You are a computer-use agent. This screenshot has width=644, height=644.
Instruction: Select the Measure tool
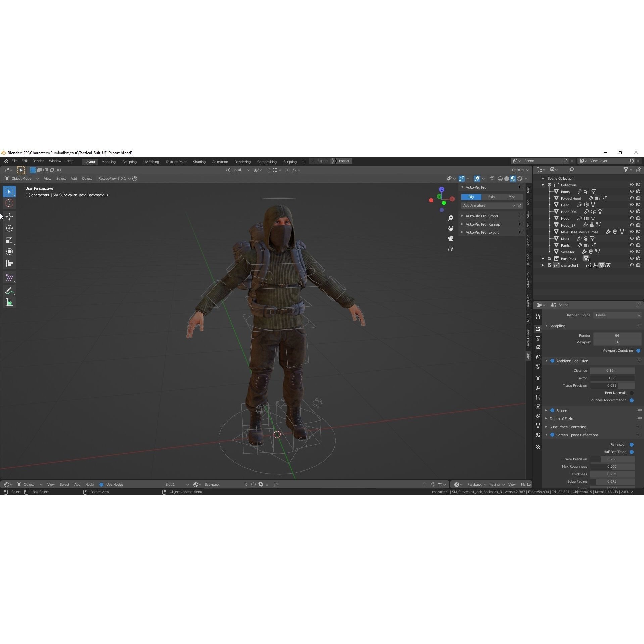(x=9, y=303)
